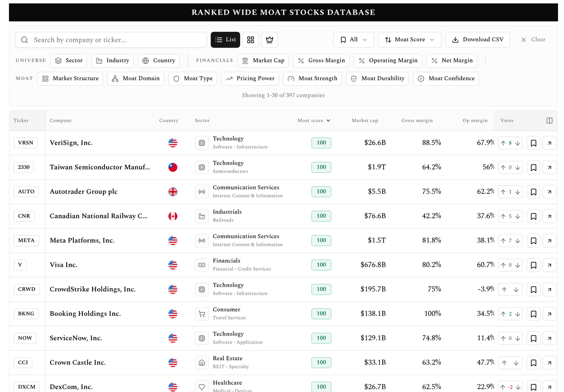Upvote VeriSign, Inc.
The height and width of the screenshot is (392, 564).
[503, 143]
